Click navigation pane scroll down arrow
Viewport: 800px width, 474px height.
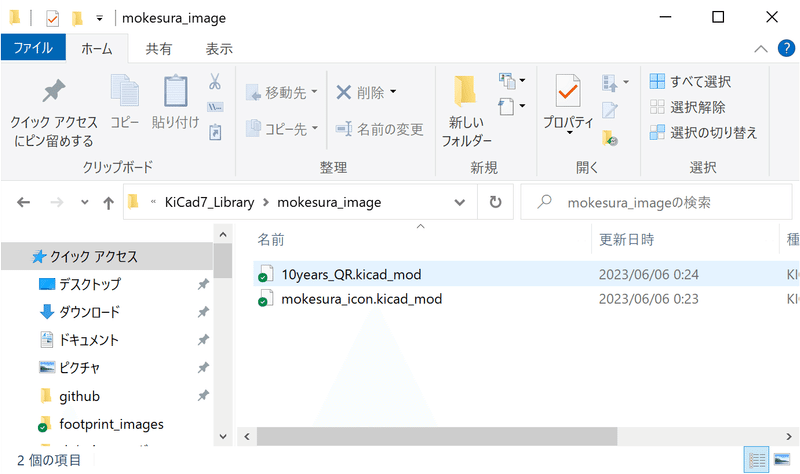tap(223, 436)
